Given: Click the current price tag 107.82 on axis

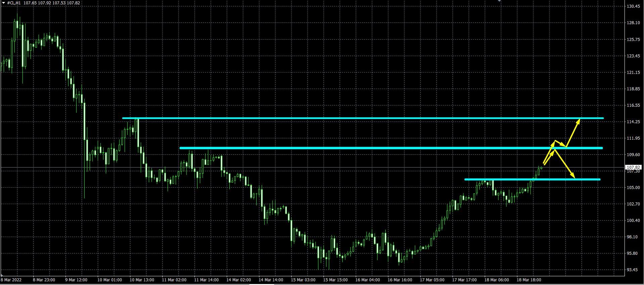Looking at the screenshot, I should click(633, 167).
